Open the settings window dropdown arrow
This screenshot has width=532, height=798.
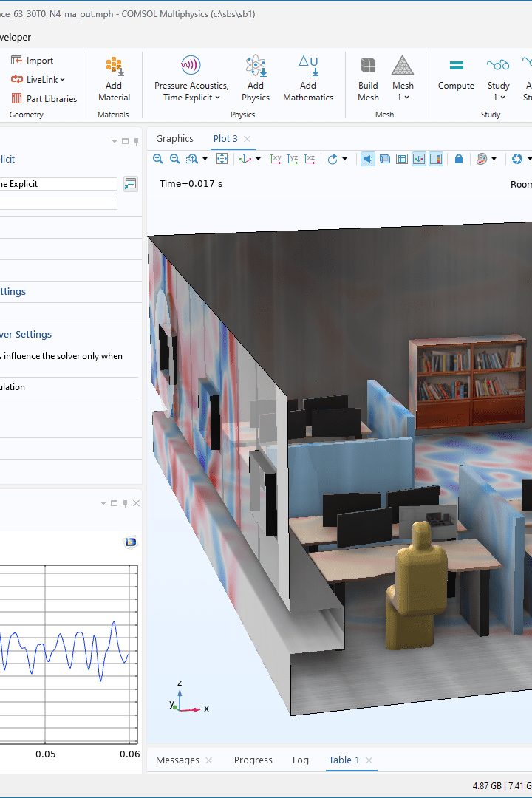[x=115, y=141]
